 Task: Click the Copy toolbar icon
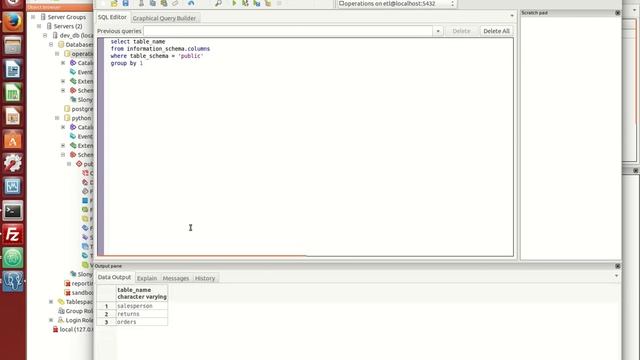coord(152,3)
